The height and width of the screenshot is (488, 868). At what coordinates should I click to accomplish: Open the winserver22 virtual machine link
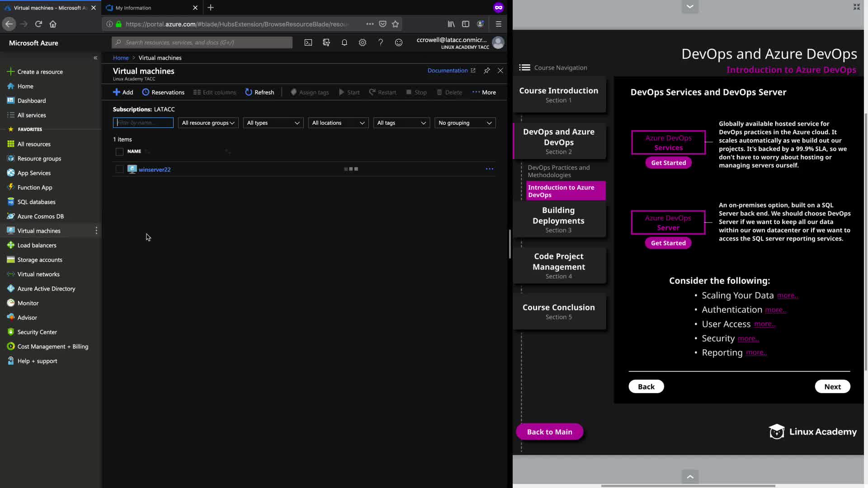(155, 170)
